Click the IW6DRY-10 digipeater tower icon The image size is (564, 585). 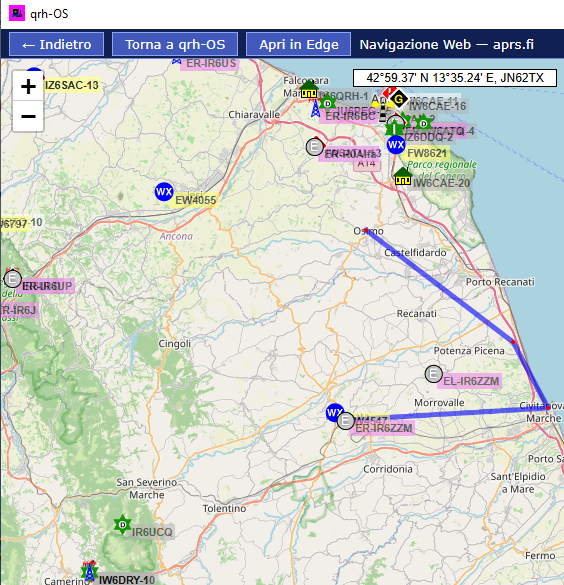pos(89,572)
